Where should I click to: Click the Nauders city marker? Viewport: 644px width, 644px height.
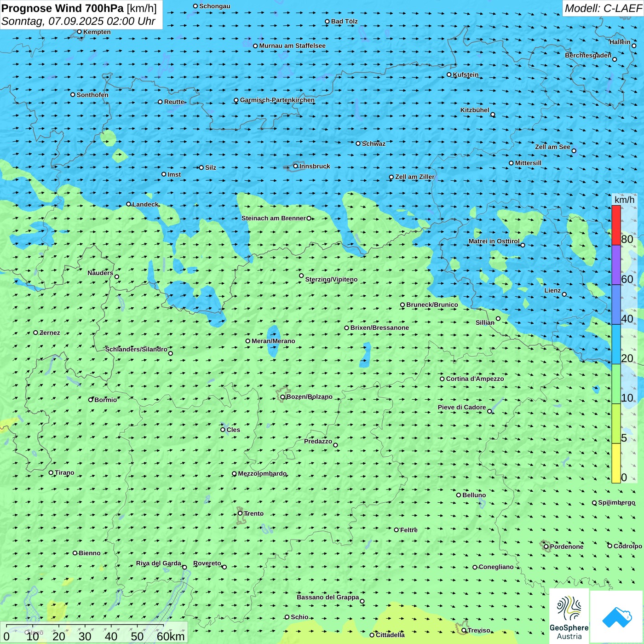tap(117, 277)
